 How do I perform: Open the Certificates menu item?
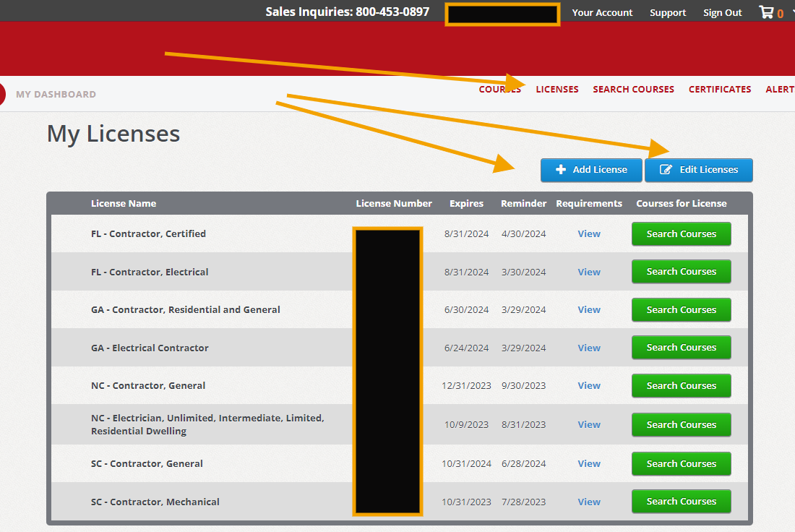tap(719, 90)
